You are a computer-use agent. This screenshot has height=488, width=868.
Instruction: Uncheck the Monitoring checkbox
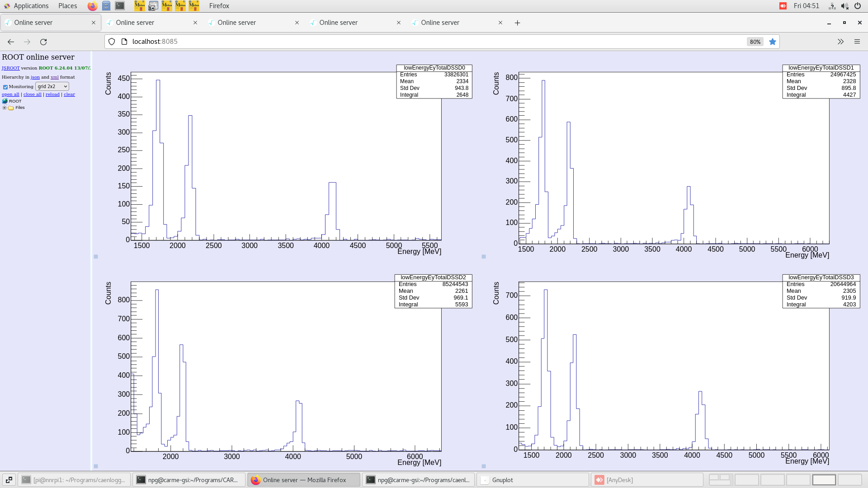(5, 86)
